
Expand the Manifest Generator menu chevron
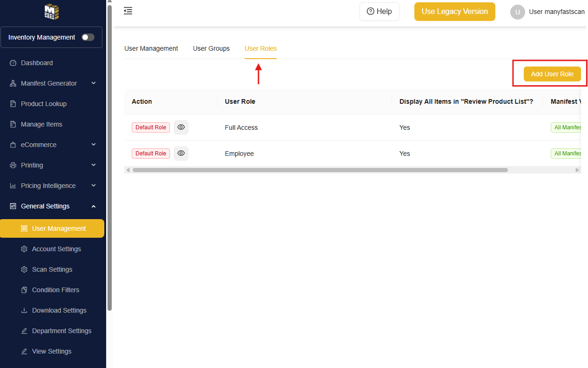[94, 83]
